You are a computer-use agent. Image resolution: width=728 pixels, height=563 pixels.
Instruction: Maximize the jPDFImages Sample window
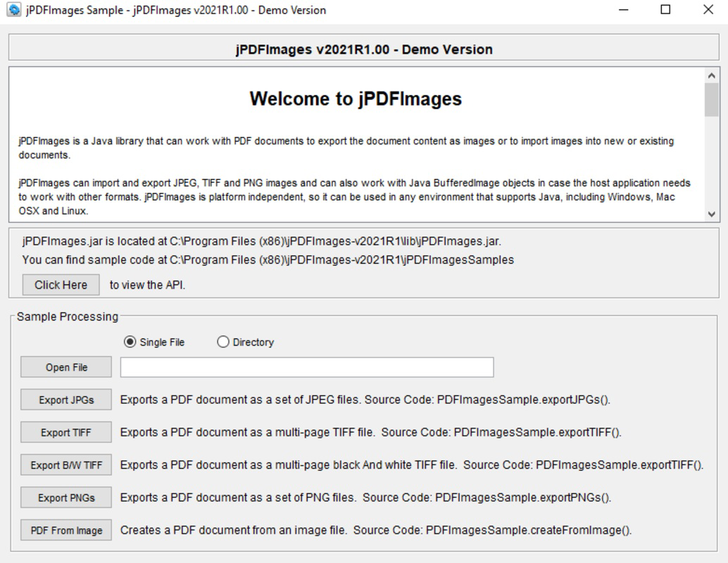tap(664, 10)
